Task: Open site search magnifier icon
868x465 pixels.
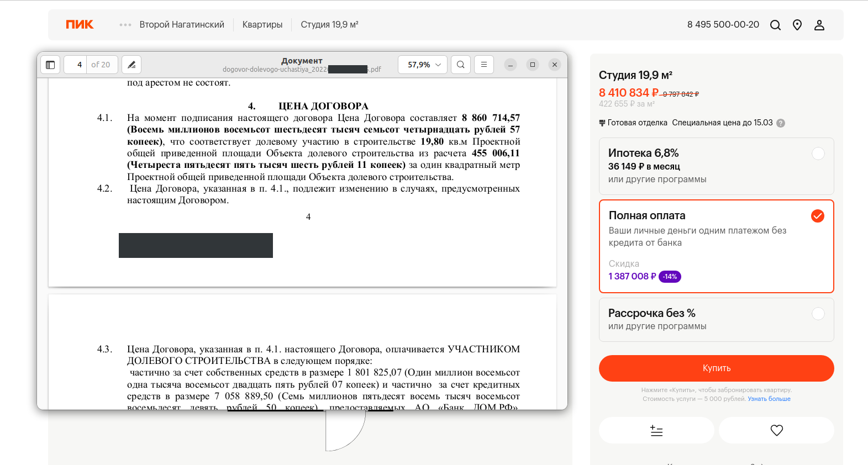Action: click(x=775, y=25)
